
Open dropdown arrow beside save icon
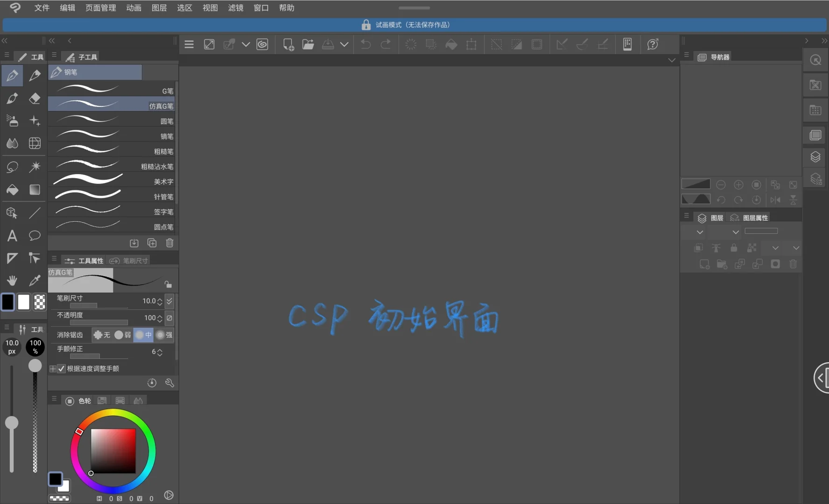click(344, 44)
